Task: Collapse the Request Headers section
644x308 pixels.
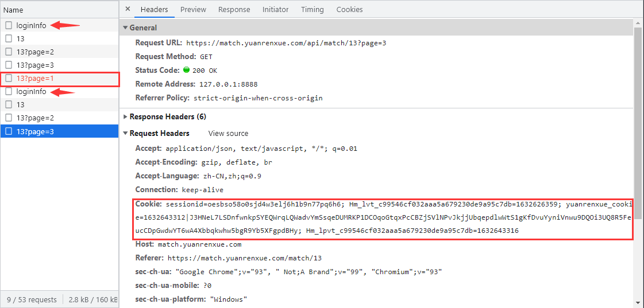Action: click(126, 133)
